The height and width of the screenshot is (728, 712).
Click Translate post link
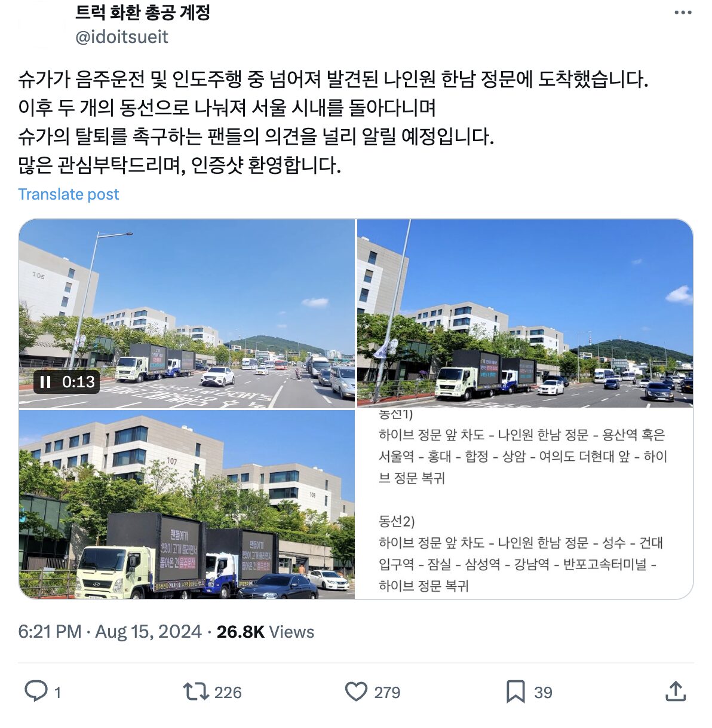tap(69, 194)
